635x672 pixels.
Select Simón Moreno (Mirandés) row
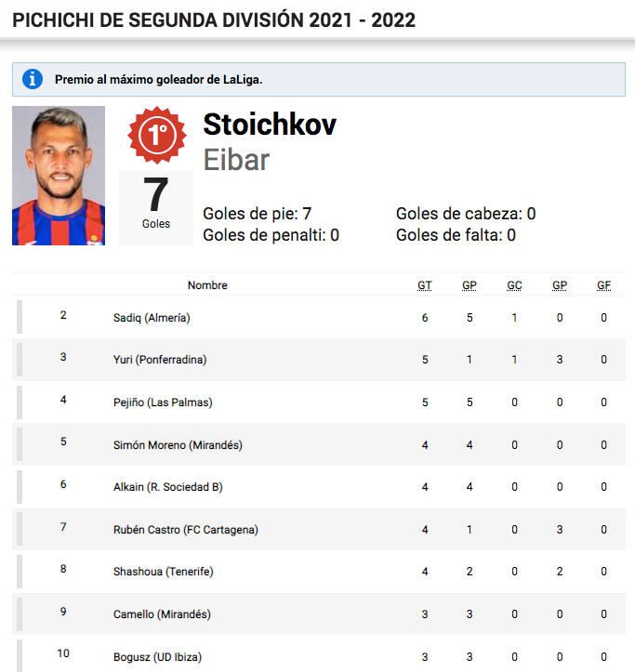point(319,445)
